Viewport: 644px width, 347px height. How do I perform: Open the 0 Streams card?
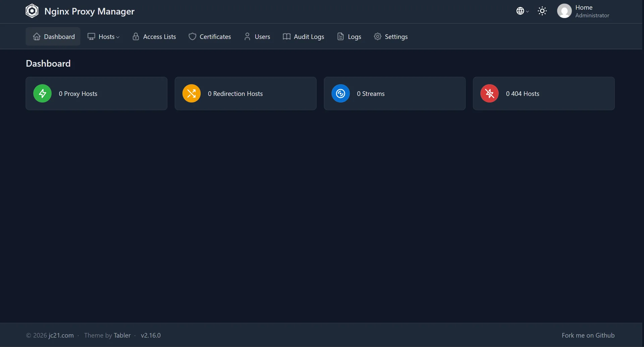[x=395, y=94]
